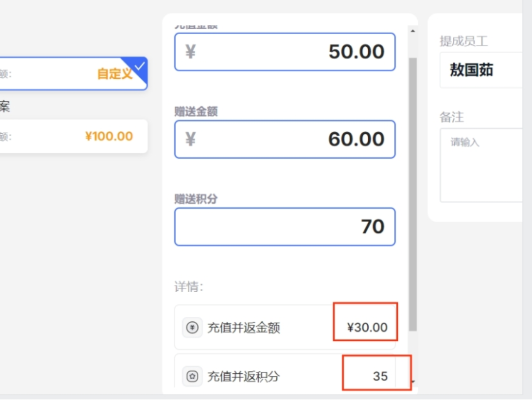Click the returned points value 35
Screen dimensions: 532x401
[380, 376]
